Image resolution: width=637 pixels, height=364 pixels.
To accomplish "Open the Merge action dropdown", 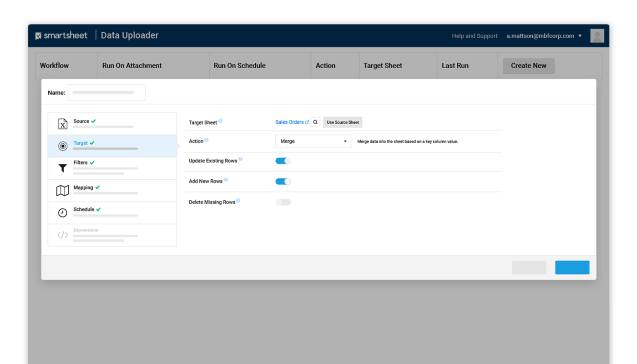I will (313, 142).
